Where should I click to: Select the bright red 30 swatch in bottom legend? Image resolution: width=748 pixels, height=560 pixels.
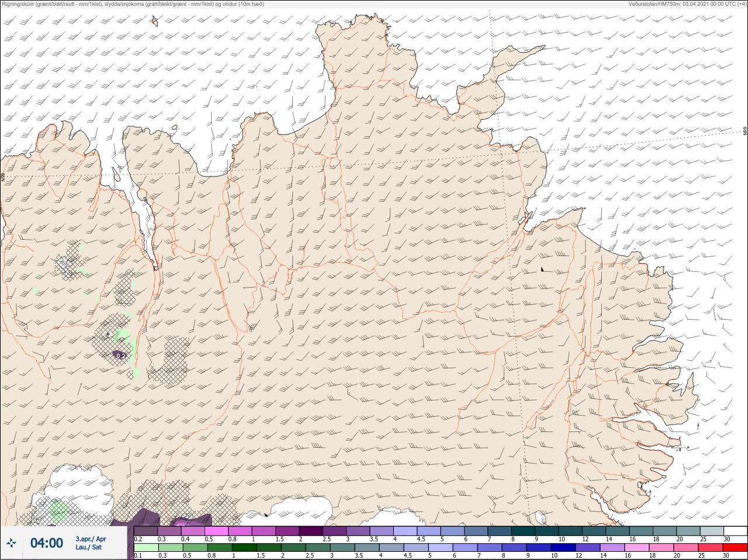[735, 548]
